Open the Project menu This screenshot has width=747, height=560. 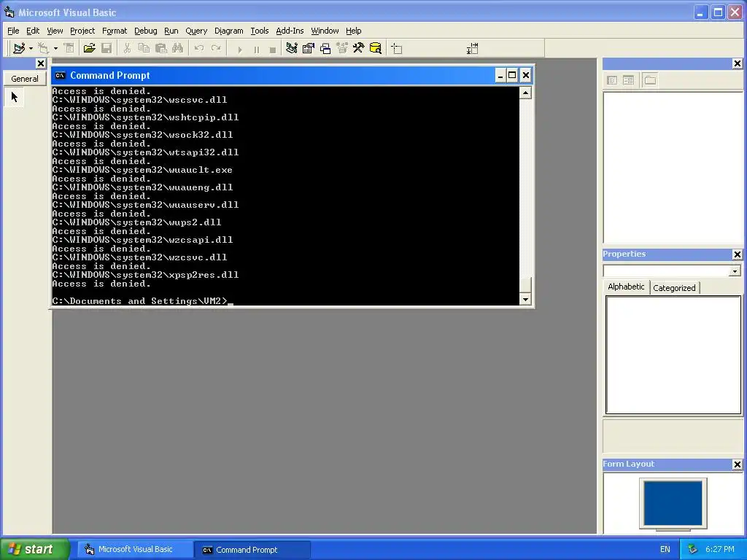tap(82, 31)
